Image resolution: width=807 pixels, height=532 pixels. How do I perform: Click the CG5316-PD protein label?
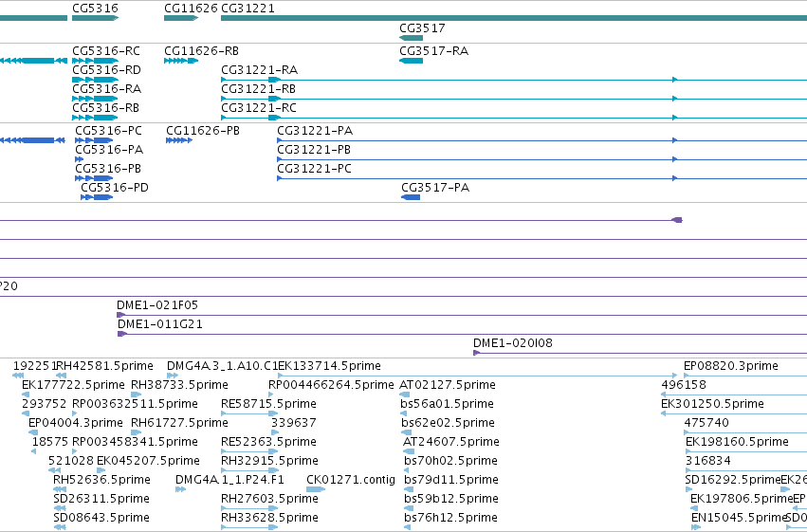coord(115,188)
